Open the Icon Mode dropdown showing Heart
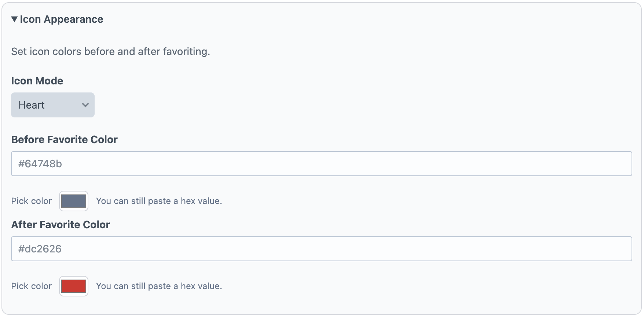 (x=53, y=105)
